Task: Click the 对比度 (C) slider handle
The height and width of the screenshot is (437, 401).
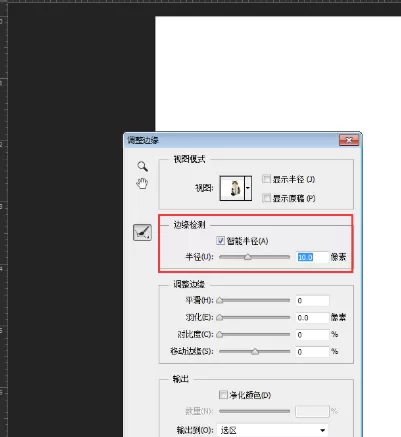Action: 219,334
